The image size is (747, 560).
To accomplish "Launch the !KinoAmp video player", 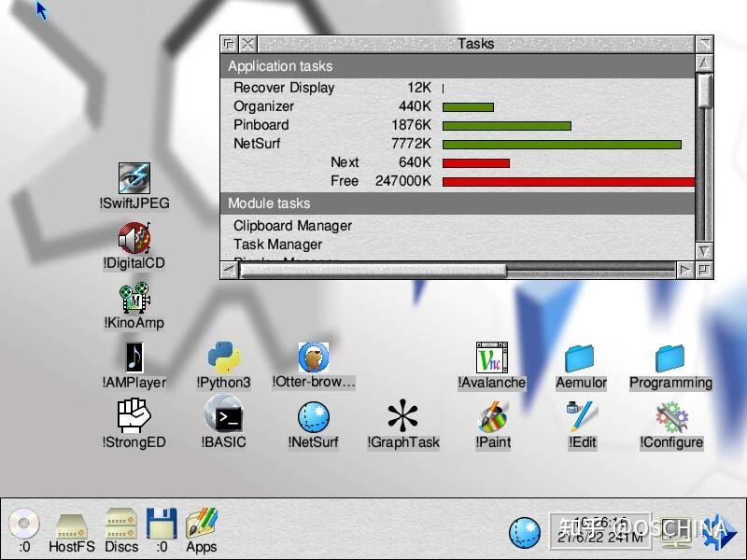I will pos(134,299).
